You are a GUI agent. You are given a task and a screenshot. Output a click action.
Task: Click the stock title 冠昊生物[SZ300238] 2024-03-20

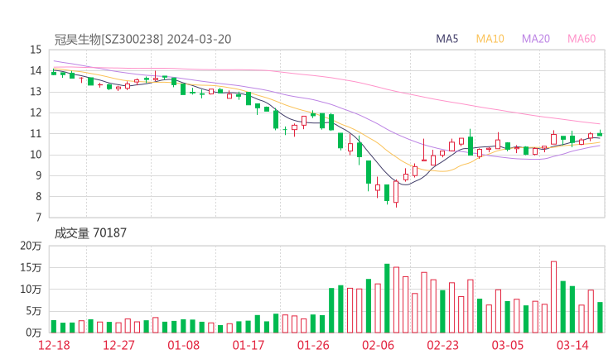[142, 39]
